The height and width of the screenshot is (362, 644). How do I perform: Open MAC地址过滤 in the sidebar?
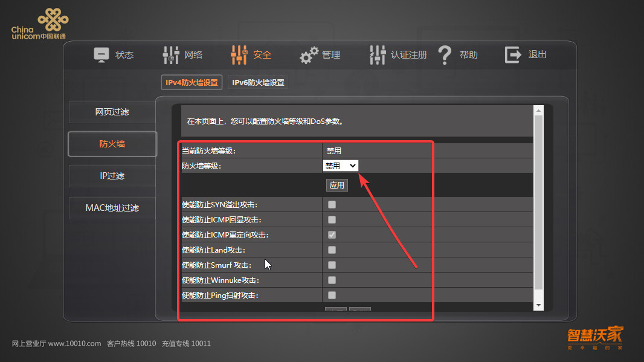pyautogui.click(x=112, y=208)
